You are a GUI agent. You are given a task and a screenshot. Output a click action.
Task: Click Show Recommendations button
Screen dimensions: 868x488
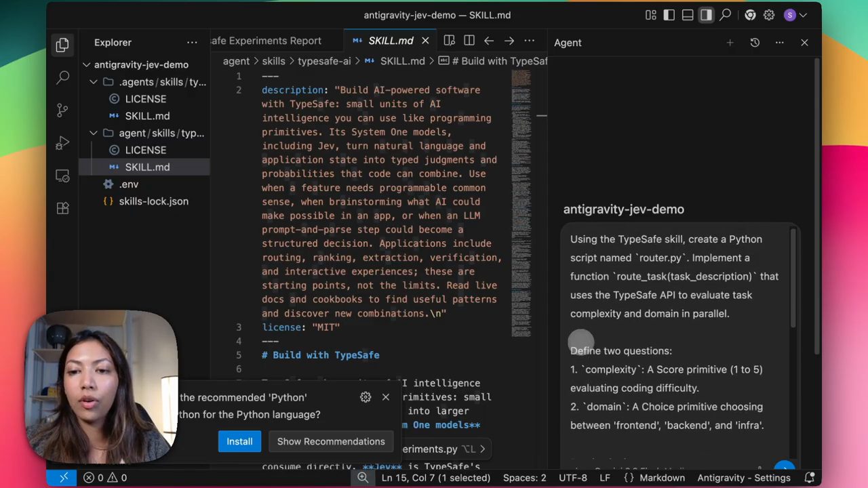coord(331,441)
